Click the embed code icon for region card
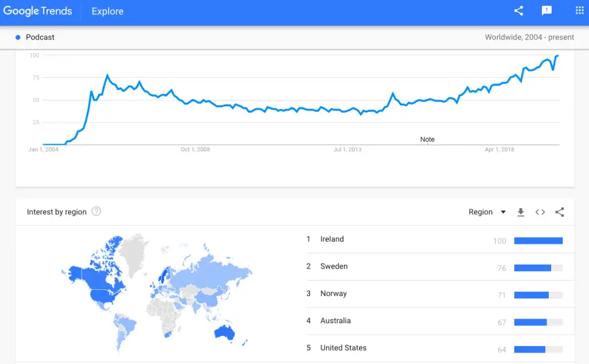Screen dimensions: 589x364 click(x=540, y=212)
